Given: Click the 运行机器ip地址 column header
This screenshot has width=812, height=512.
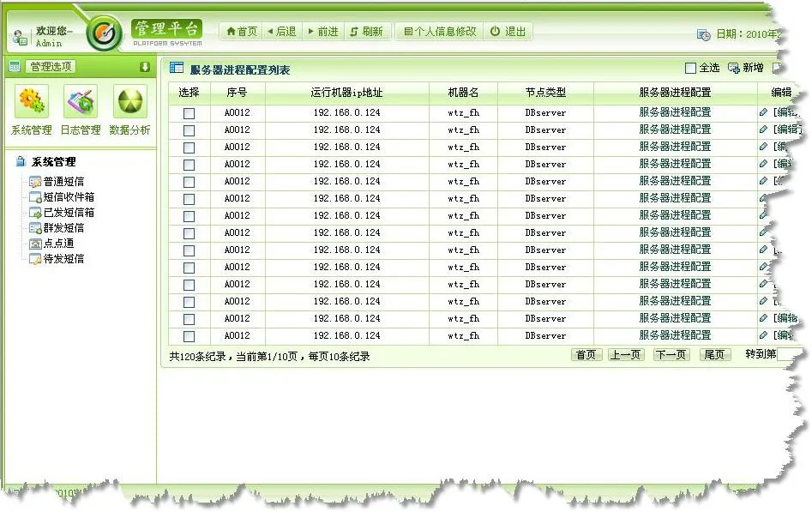Looking at the screenshot, I should click(347, 93).
